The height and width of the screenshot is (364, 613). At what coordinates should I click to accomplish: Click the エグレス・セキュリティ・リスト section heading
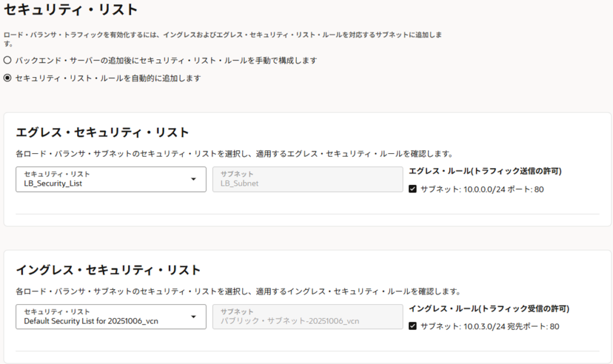coord(102,132)
